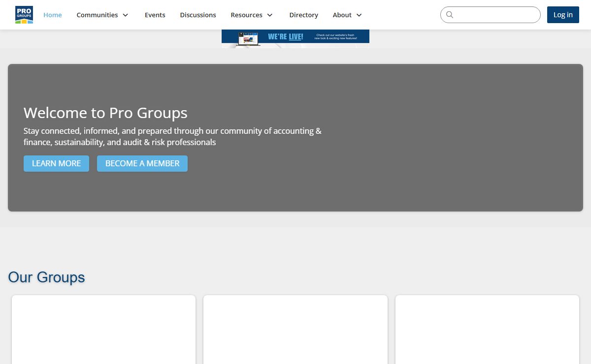Open the Events page
591x364 pixels.
coord(155,15)
